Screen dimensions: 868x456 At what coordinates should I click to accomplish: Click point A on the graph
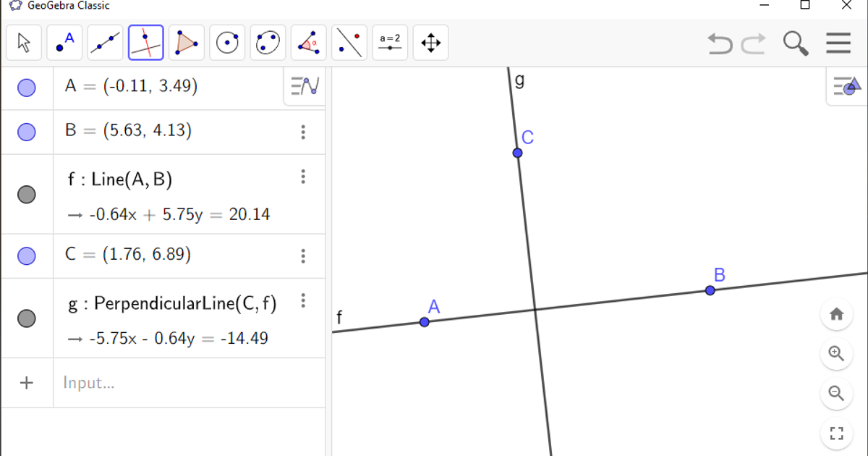425,322
